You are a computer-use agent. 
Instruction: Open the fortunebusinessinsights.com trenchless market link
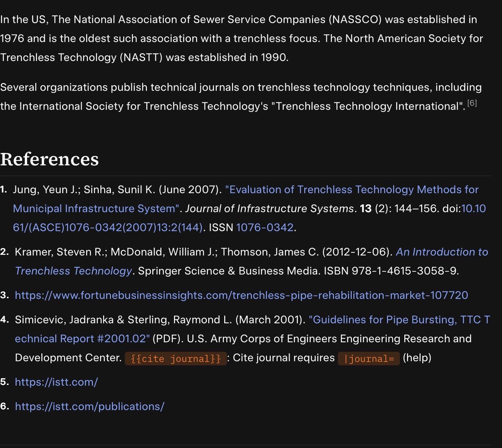(x=241, y=295)
